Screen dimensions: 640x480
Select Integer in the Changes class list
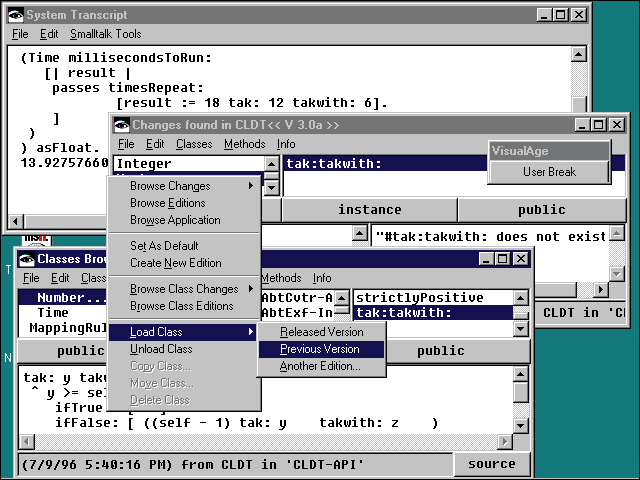pyautogui.click(x=145, y=164)
